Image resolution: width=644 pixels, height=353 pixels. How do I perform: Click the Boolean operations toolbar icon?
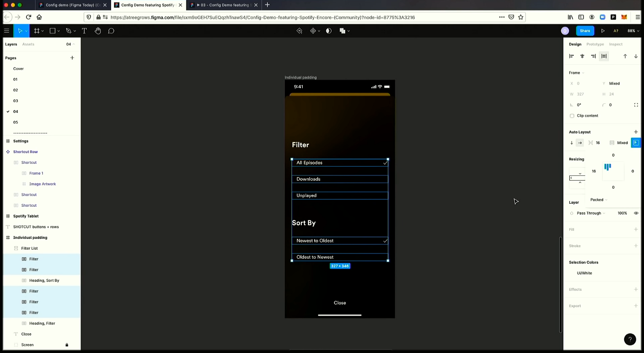(x=343, y=31)
